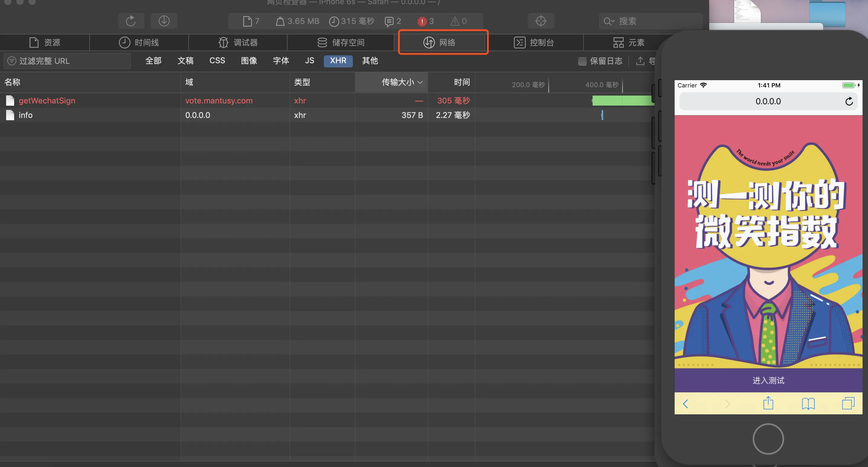Open the search field magnifier dropdown
The image size is (868, 467).
point(609,21)
